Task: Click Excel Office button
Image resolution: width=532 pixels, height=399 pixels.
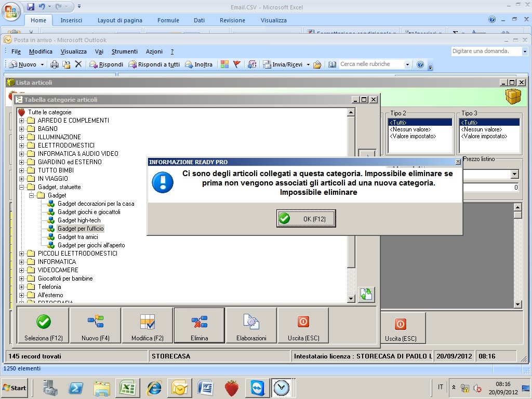Action: (11, 12)
